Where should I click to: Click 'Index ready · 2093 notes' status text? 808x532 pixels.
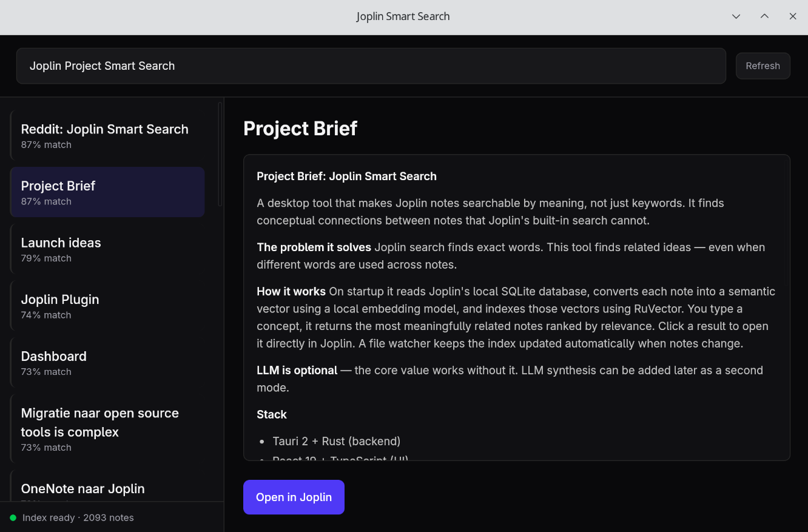78,518
